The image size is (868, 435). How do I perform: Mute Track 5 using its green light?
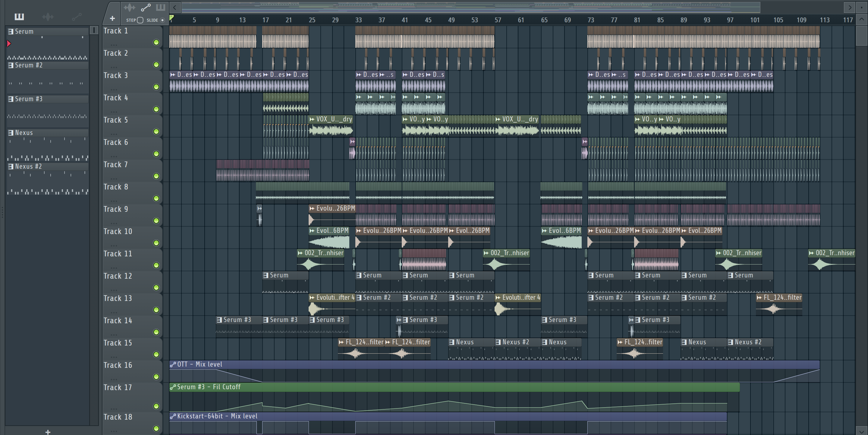point(156,131)
